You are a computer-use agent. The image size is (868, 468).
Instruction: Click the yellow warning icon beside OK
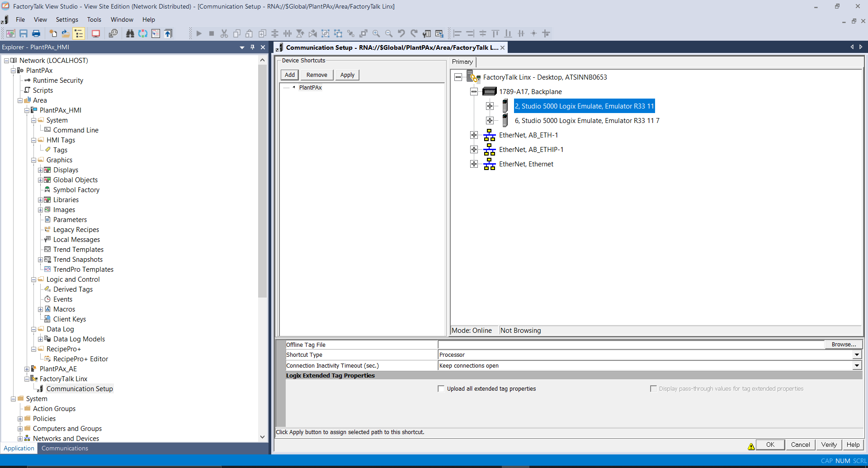[751, 446]
